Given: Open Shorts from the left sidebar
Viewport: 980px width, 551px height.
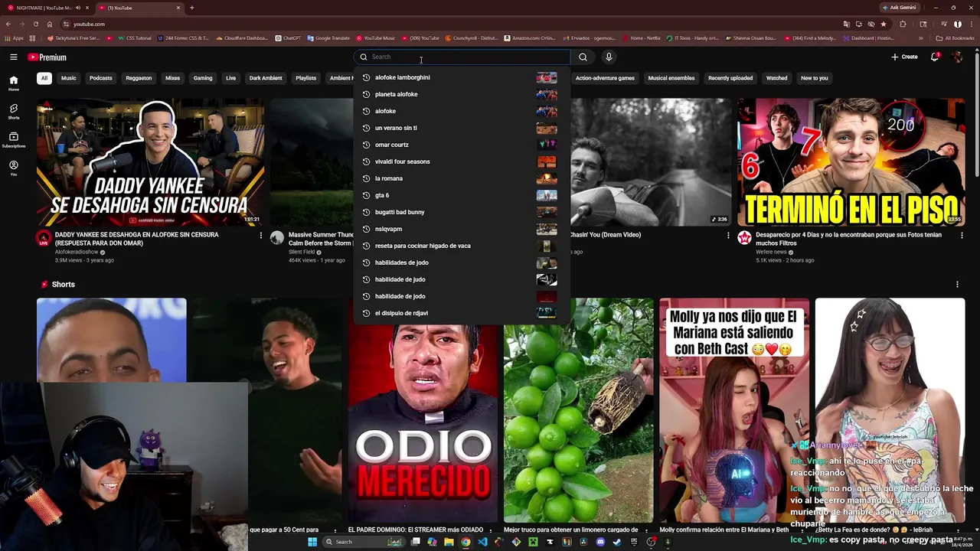Looking at the screenshot, I should (x=13, y=111).
